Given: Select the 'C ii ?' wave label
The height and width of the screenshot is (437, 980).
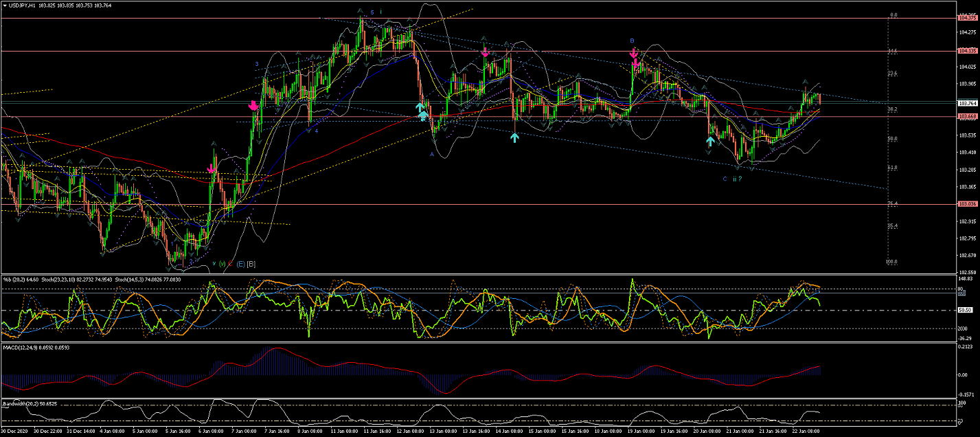Looking at the screenshot, I should click(x=732, y=179).
